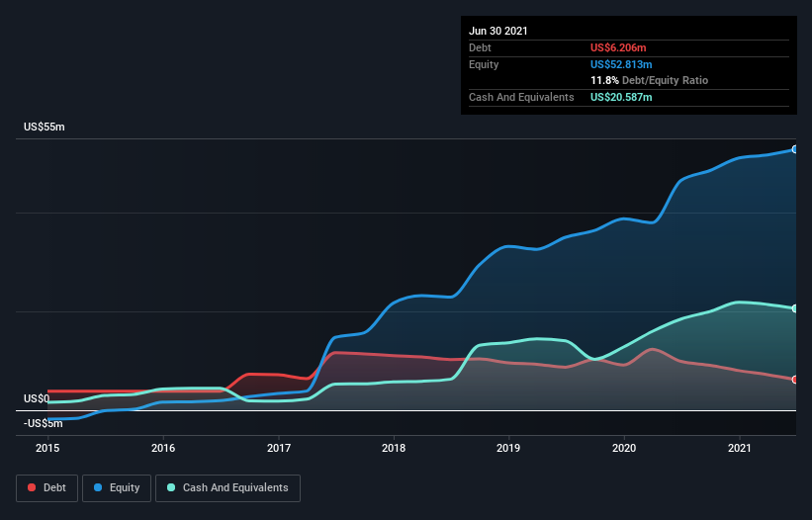The height and width of the screenshot is (520, 812).
Task: Click the US$52.813m equity value
Action: 621,64
